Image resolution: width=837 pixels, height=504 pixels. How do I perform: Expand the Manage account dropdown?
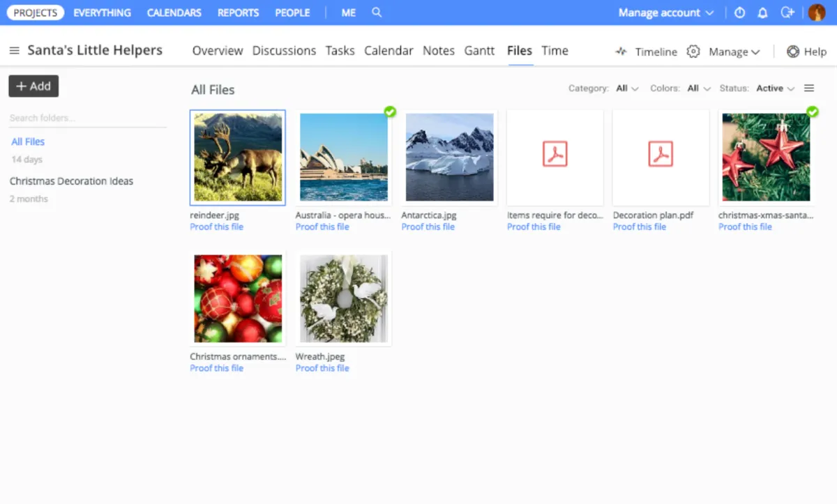click(x=666, y=13)
